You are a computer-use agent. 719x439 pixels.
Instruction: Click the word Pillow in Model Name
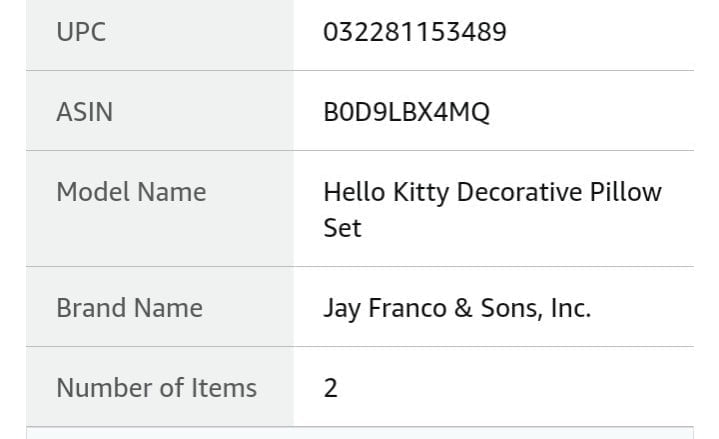click(625, 192)
